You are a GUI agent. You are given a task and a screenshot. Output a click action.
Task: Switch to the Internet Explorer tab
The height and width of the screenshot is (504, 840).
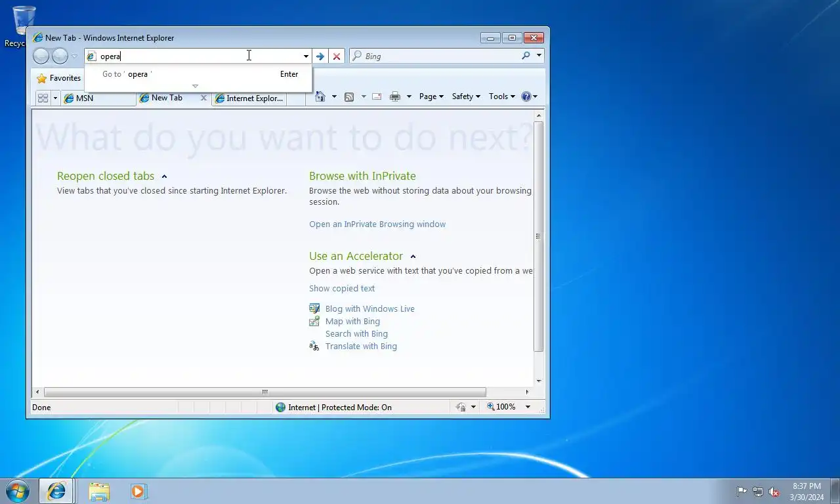tap(249, 98)
